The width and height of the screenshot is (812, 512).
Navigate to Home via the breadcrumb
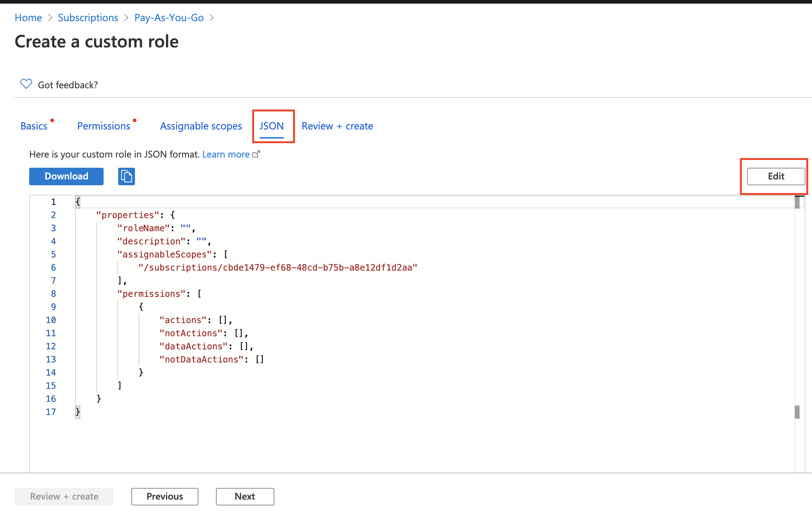[28, 18]
